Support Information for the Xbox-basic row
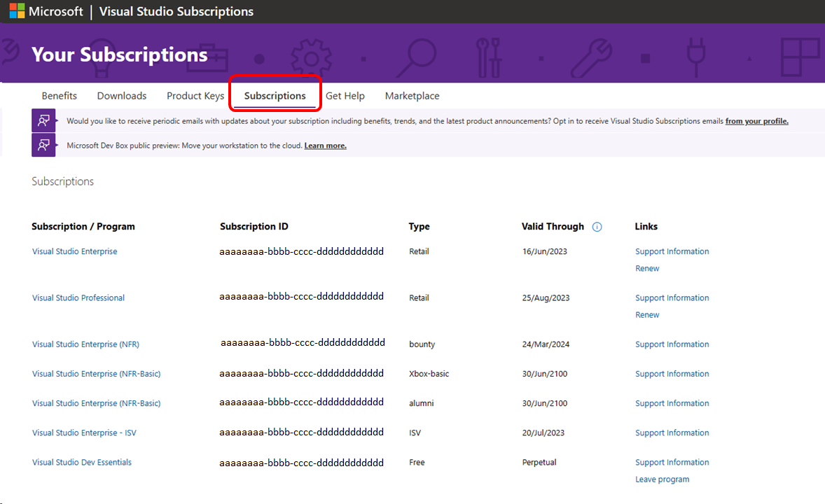Image resolution: width=825 pixels, height=504 pixels. (x=672, y=374)
